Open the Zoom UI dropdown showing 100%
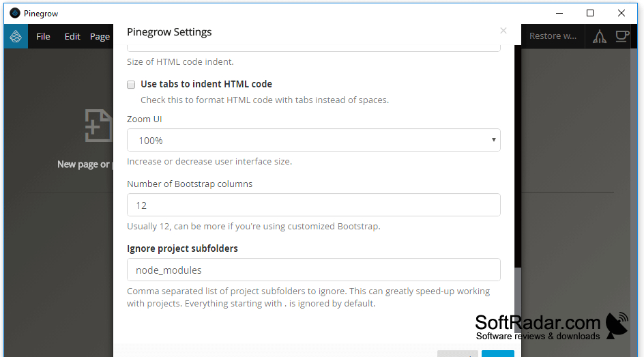The image size is (644, 357). pos(313,140)
